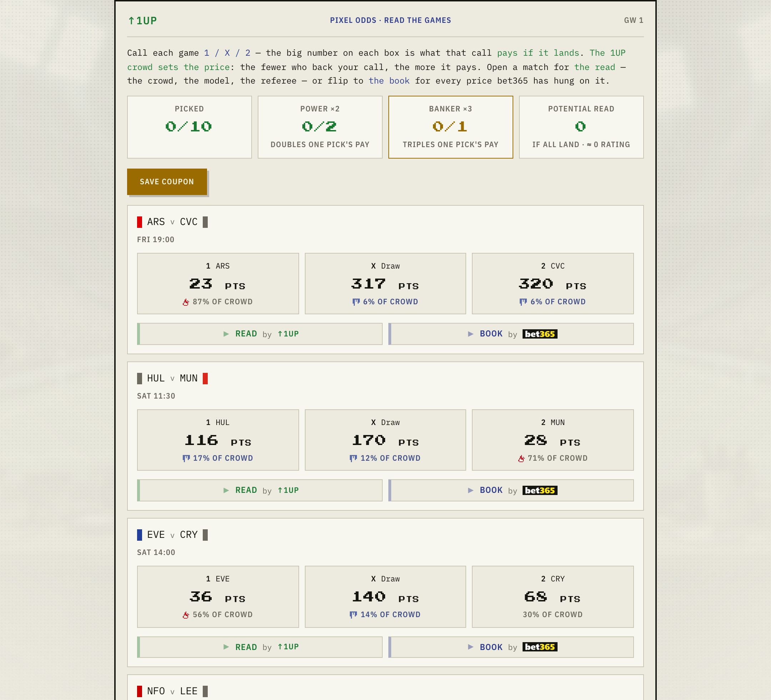The image size is (771, 700).
Task: Expand BOOK by bet365 for EVE v CRY
Action: (x=511, y=647)
